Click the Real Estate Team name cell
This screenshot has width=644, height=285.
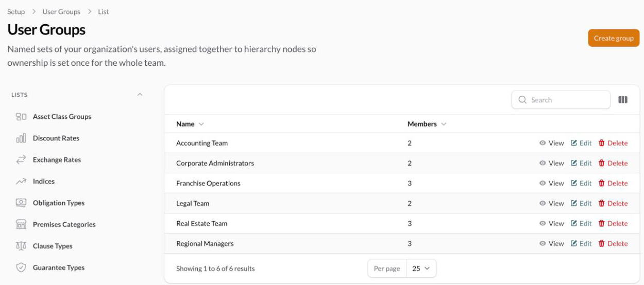201,223
